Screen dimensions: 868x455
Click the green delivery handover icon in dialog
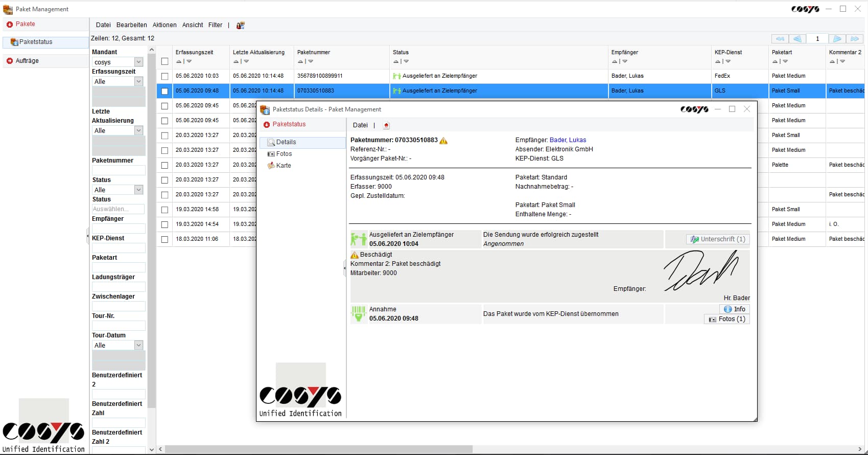[x=359, y=239]
